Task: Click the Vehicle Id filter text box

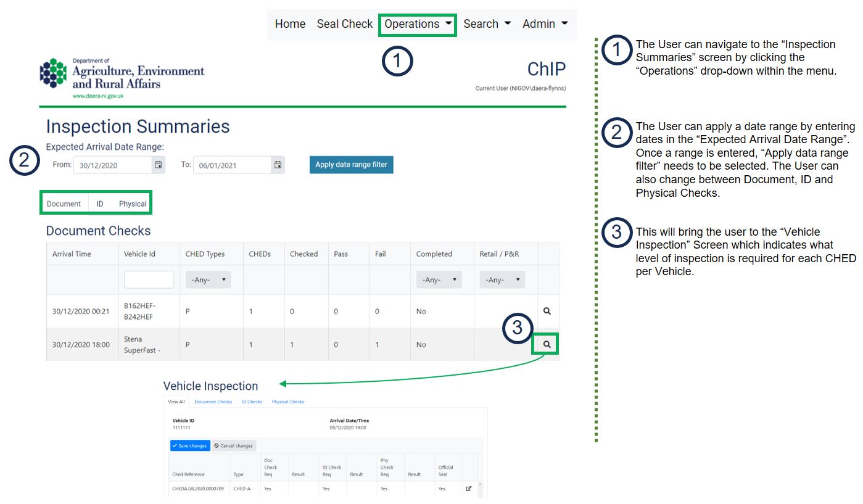Action: (x=149, y=279)
